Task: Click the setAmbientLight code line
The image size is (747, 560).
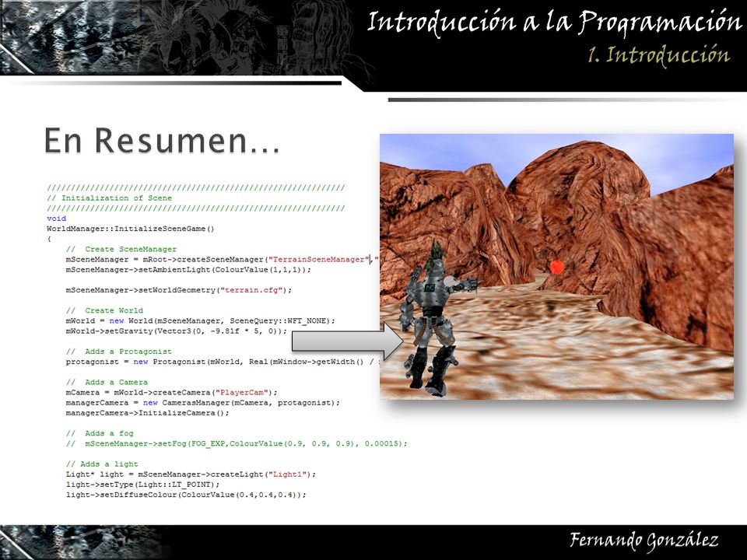Action: click(x=188, y=270)
